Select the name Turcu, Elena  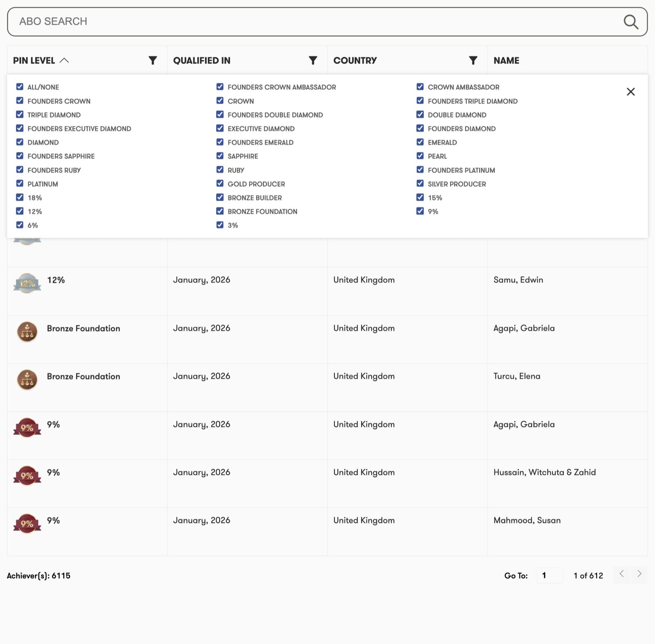coord(517,376)
